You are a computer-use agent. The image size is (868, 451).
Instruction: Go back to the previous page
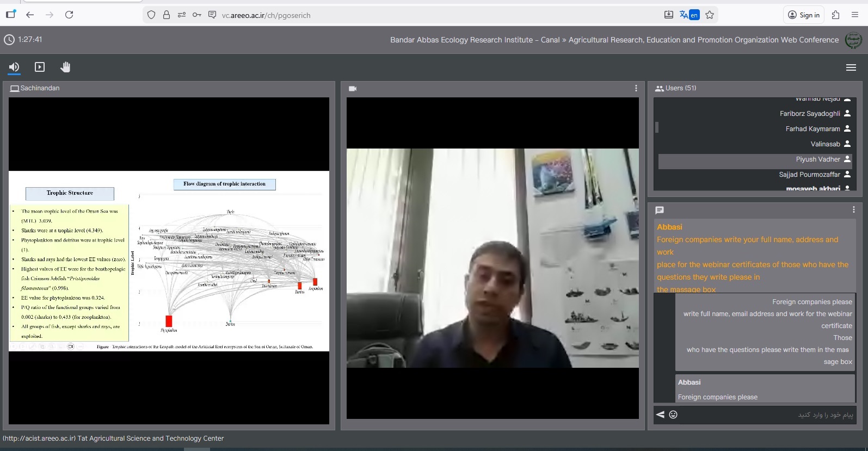pyautogui.click(x=30, y=15)
